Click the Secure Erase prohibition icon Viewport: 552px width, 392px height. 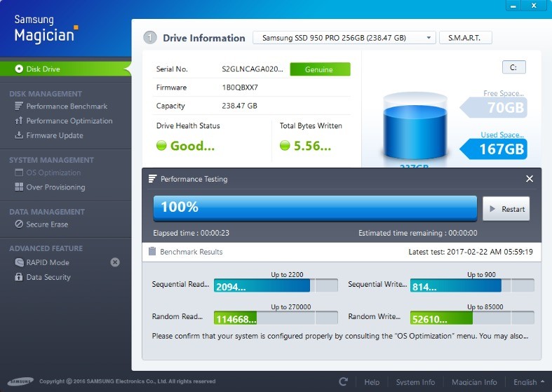19,224
